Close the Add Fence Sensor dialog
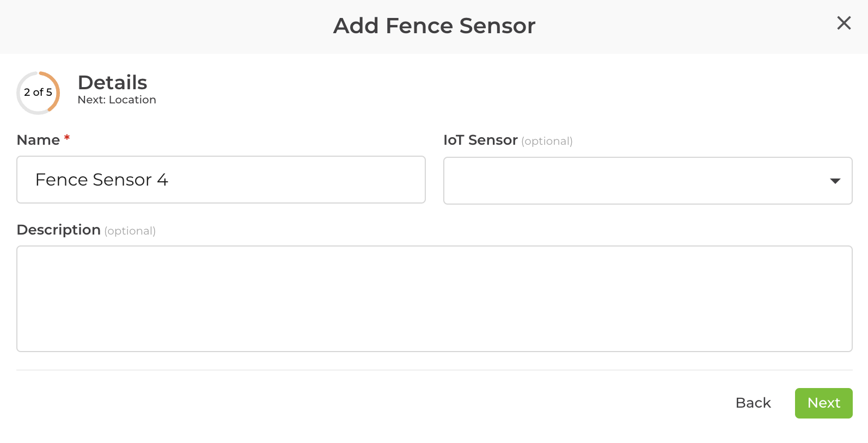 [843, 23]
